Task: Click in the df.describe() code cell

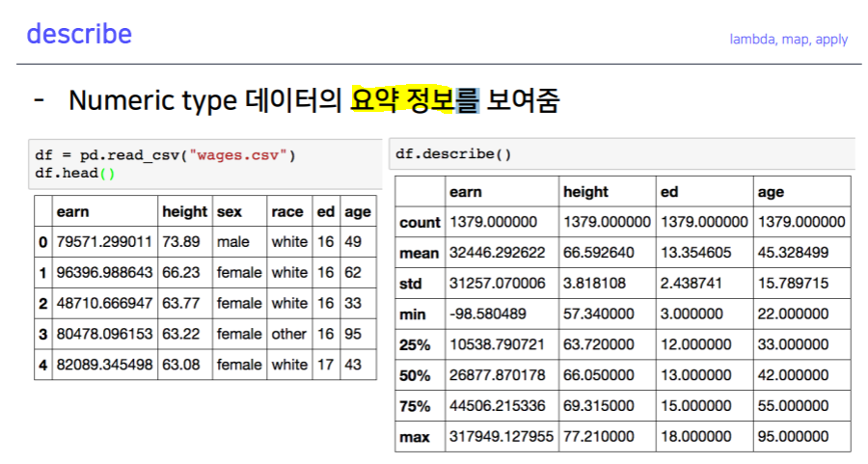Action: (x=622, y=154)
